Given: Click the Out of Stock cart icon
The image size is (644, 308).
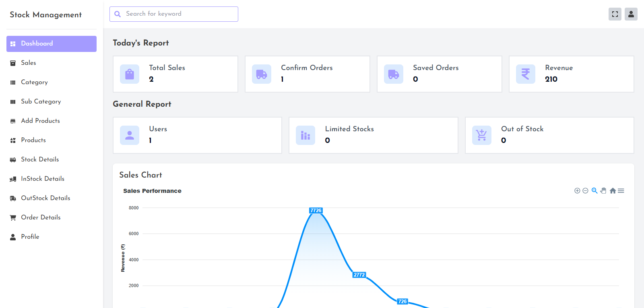Looking at the screenshot, I should pyautogui.click(x=481, y=135).
